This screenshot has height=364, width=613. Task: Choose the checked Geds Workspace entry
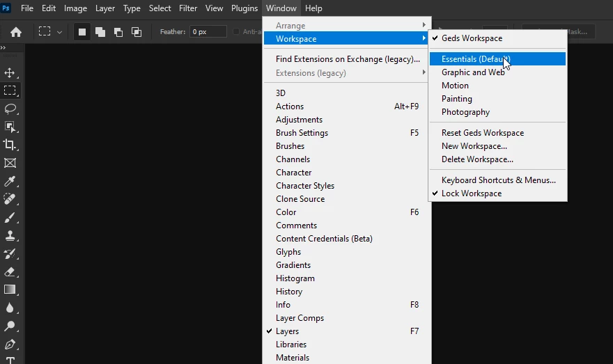[x=497, y=38]
